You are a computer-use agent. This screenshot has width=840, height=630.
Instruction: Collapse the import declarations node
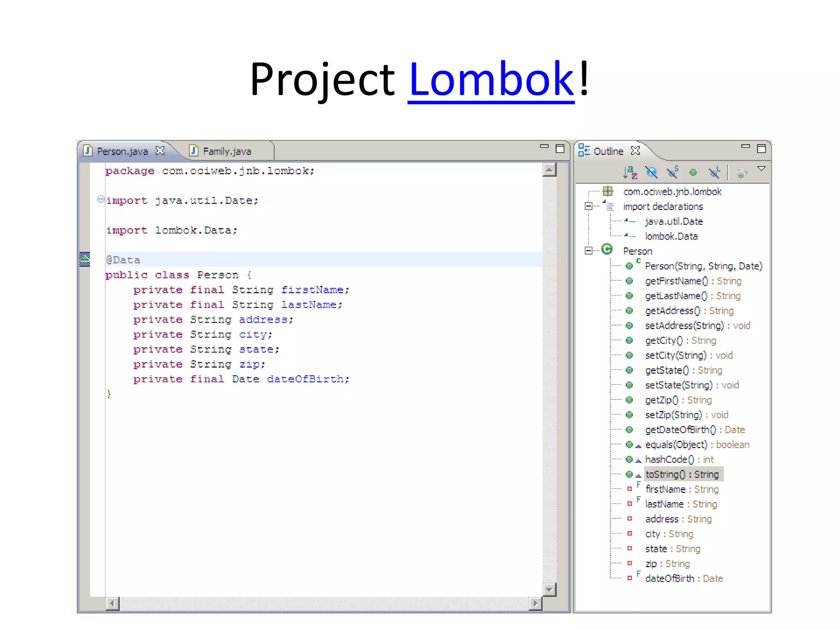589,206
